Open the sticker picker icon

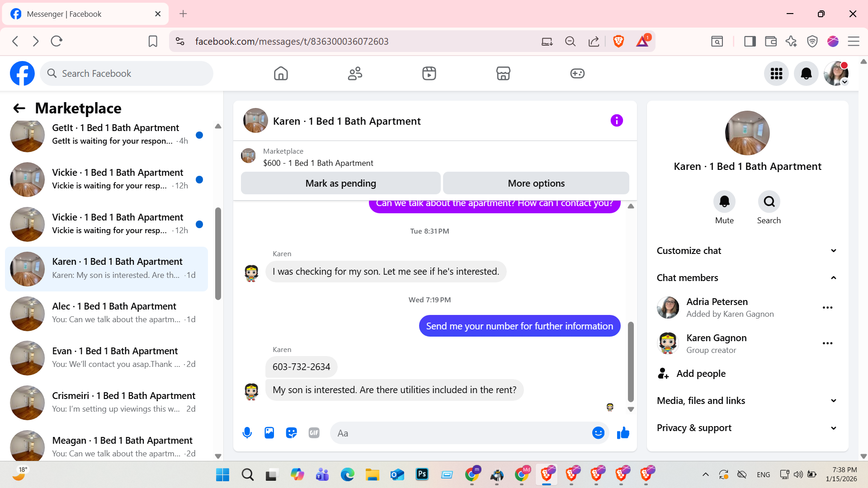[292, 433]
